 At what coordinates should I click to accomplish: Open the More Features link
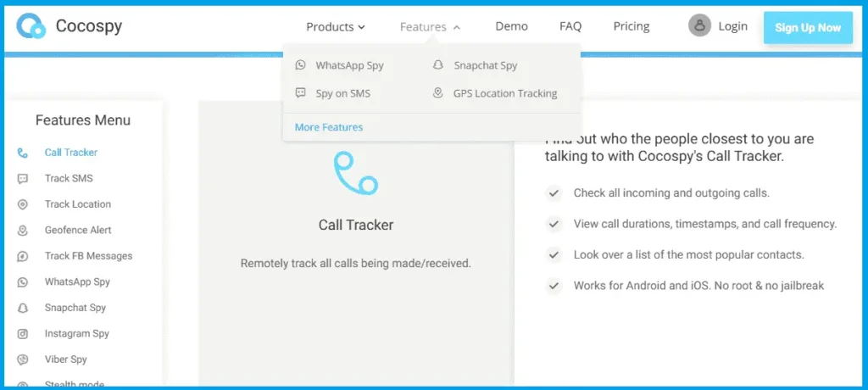(x=329, y=127)
